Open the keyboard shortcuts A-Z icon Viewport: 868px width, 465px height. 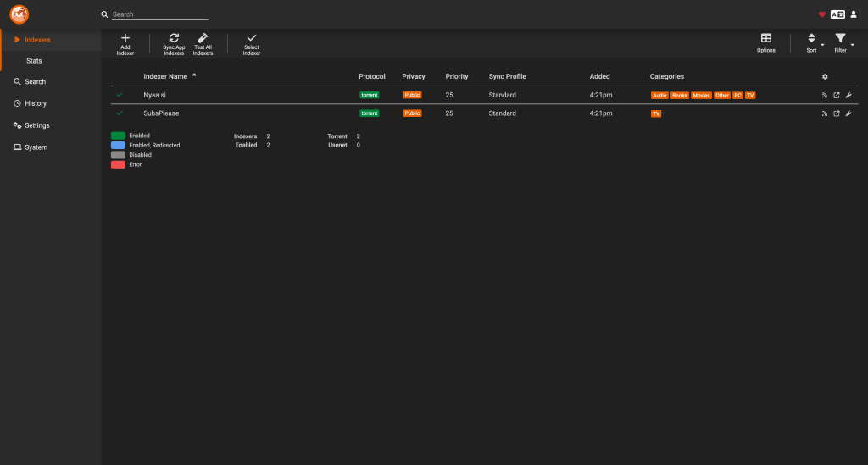[x=837, y=14]
